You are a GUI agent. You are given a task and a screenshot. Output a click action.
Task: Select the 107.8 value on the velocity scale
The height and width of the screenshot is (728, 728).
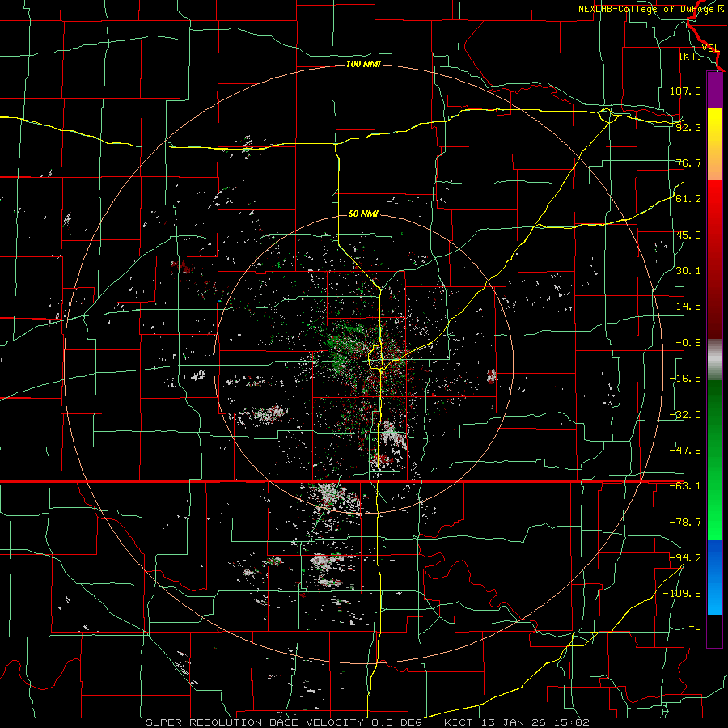685,91
